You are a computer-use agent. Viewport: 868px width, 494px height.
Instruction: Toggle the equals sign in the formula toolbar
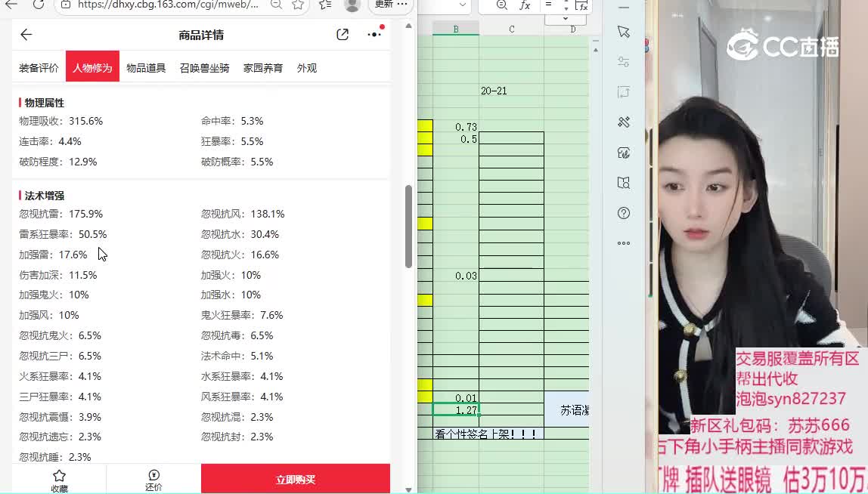549,5
